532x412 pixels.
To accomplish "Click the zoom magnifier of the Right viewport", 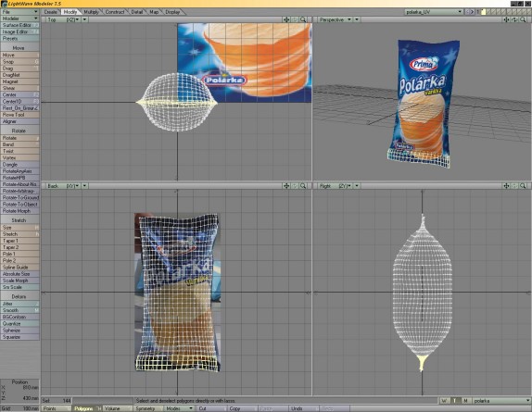I will pyautogui.click(x=523, y=186).
